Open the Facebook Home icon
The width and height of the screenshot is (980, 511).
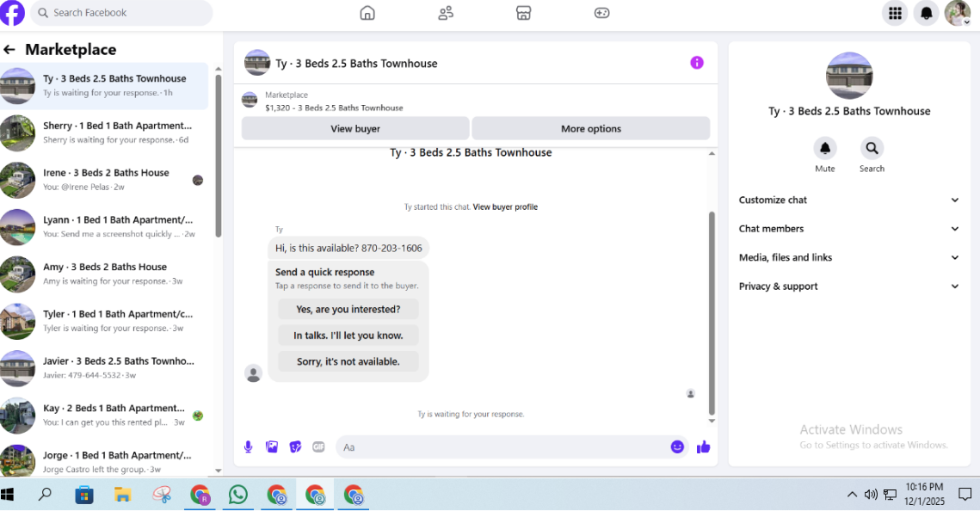(x=367, y=13)
